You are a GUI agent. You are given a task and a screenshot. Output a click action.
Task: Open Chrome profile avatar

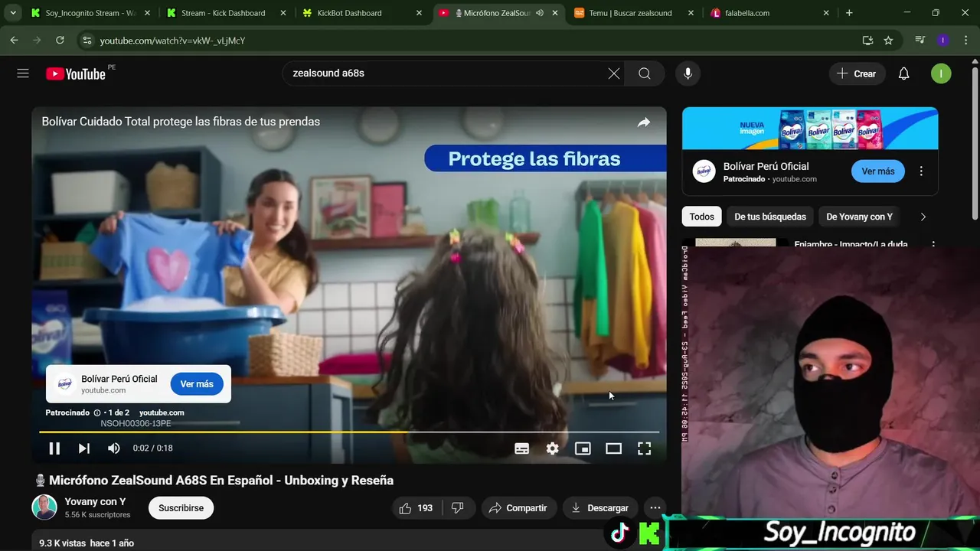coord(943,41)
